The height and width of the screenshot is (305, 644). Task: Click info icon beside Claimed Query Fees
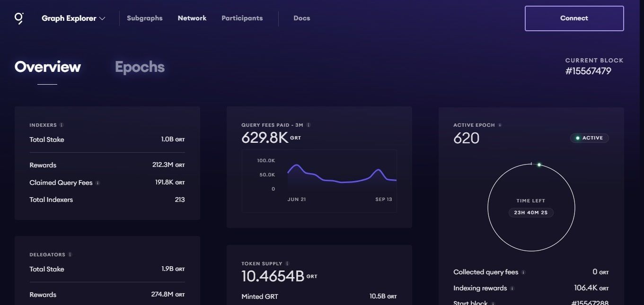(98, 183)
